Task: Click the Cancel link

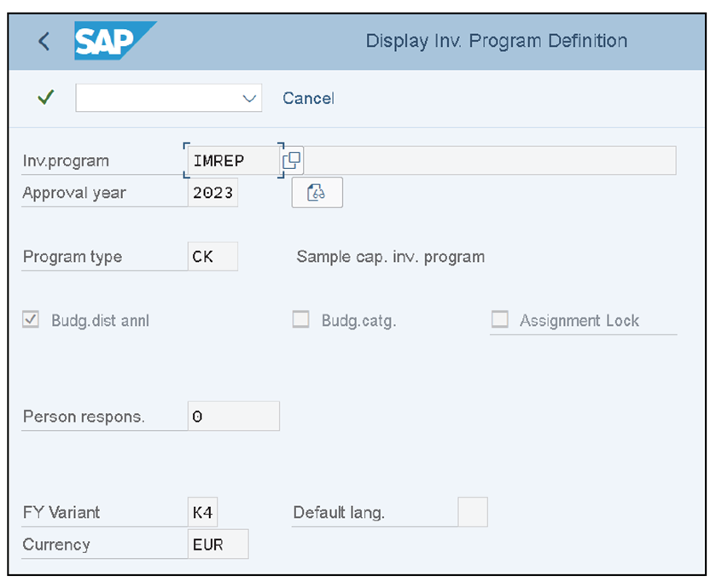Action: click(x=308, y=98)
